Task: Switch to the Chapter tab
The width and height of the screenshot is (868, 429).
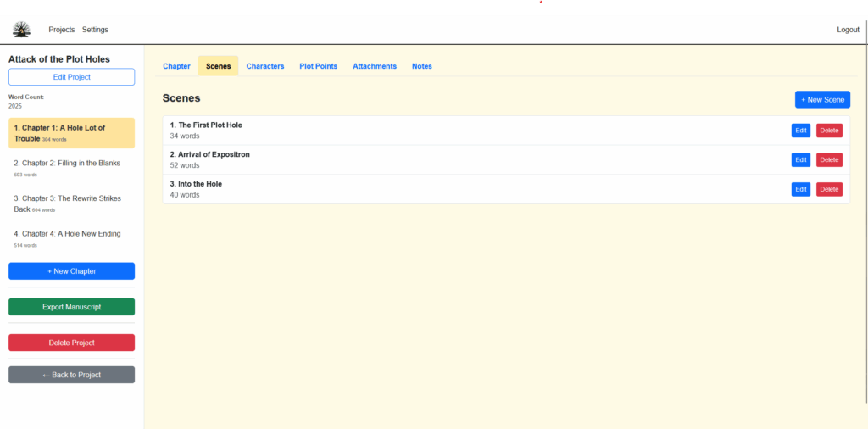Action: 176,66
